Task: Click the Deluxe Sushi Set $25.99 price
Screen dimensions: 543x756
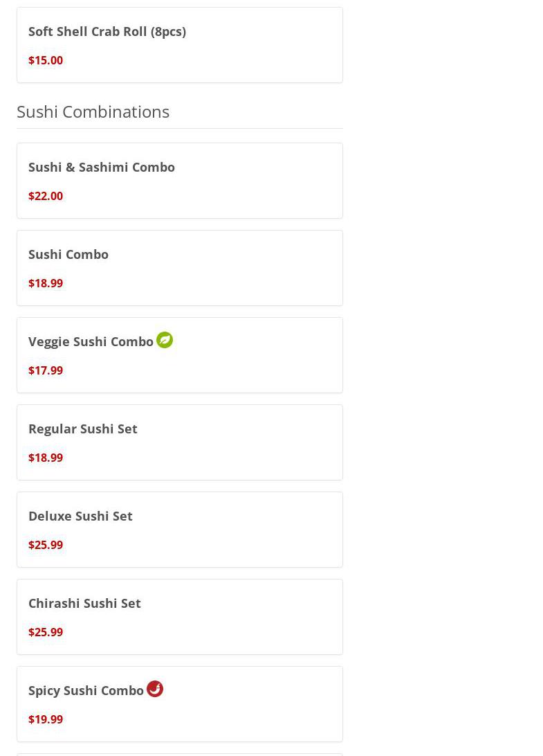Action: (x=46, y=545)
